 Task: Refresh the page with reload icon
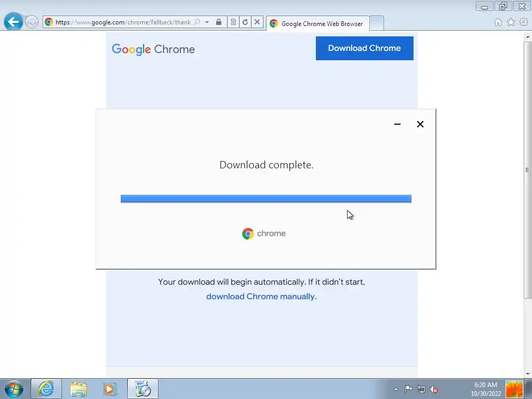click(x=245, y=22)
